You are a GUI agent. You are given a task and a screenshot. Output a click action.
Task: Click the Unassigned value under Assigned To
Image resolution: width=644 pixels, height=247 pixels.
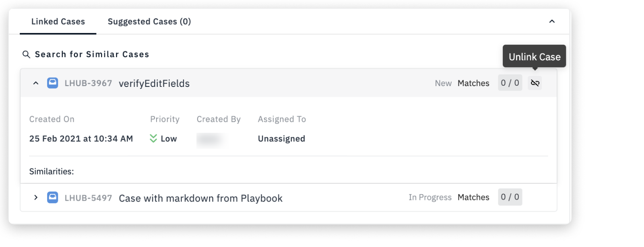tap(281, 139)
